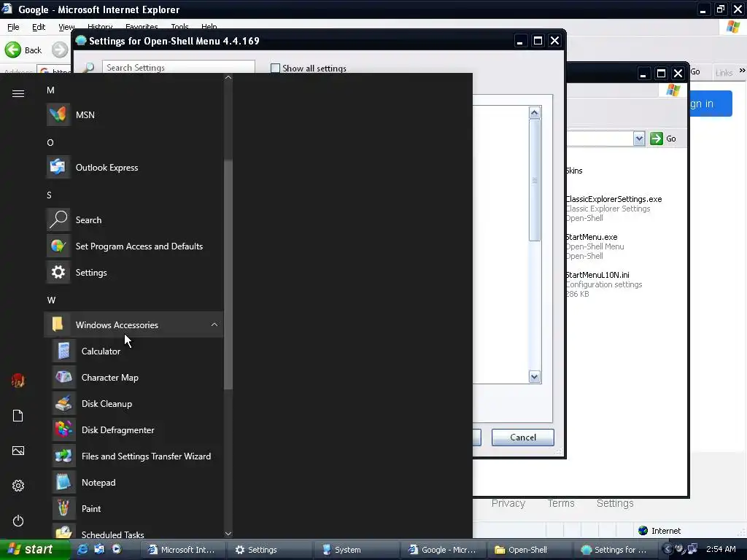
Task: Click the Settings link on Google page
Action: click(615, 503)
